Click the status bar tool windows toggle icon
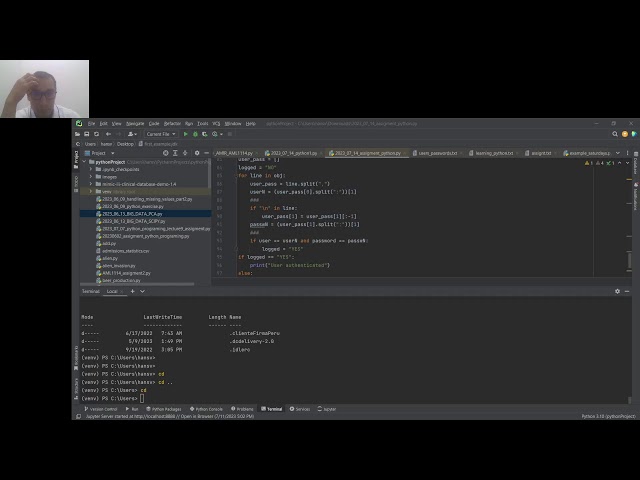The width and height of the screenshot is (640, 480). click(x=78, y=416)
